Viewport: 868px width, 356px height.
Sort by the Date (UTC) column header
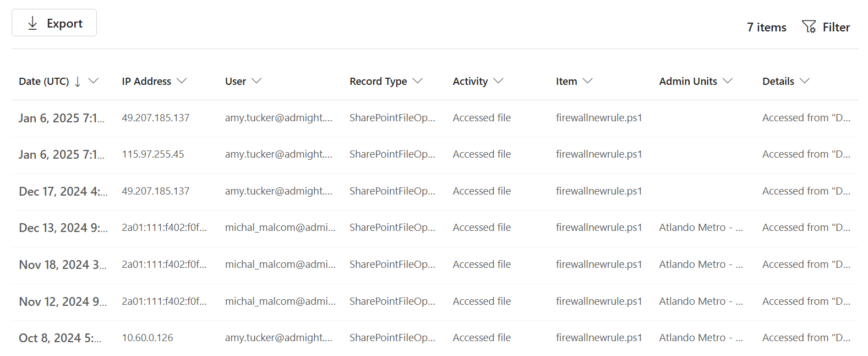coord(44,82)
